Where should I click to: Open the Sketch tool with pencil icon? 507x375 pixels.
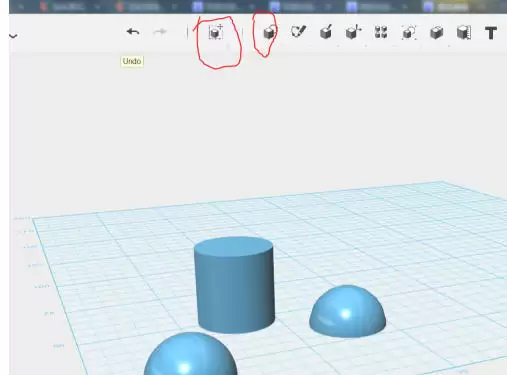[x=298, y=32]
